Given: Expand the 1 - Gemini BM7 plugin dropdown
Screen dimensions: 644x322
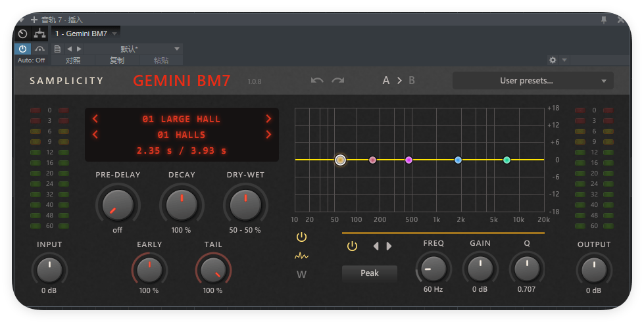Looking at the screenshot, I should (114, 34).
